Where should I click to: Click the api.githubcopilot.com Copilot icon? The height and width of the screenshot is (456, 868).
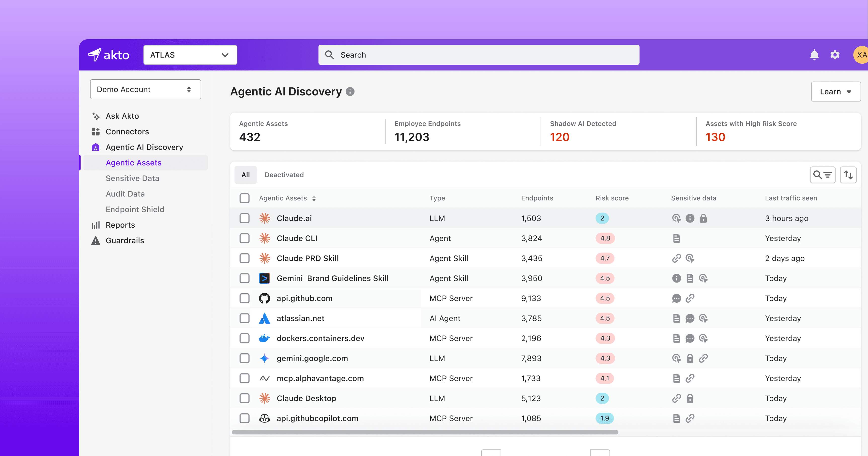tap(264, 418)
